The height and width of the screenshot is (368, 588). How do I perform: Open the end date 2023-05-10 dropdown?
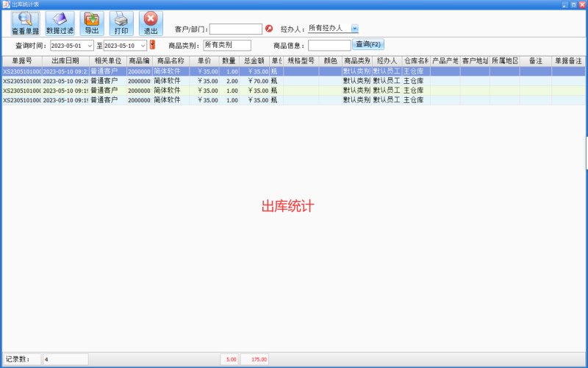point(143,46)
